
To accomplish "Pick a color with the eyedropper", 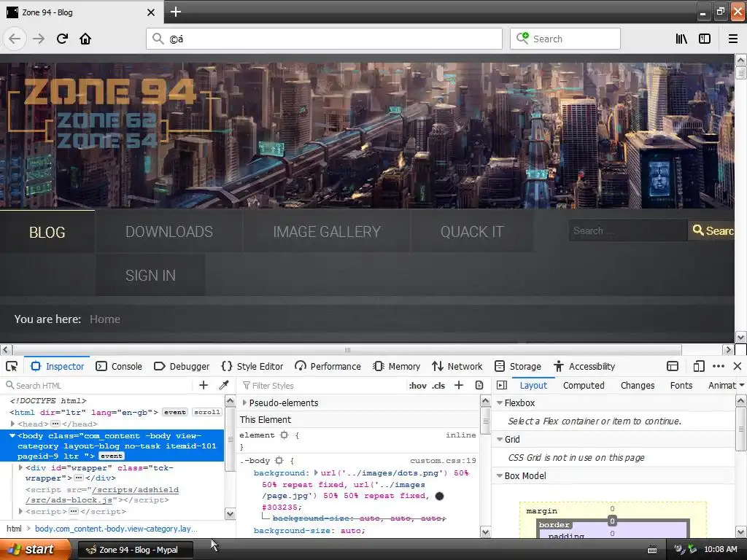I will pyautogui.click(x=224, y=385).
